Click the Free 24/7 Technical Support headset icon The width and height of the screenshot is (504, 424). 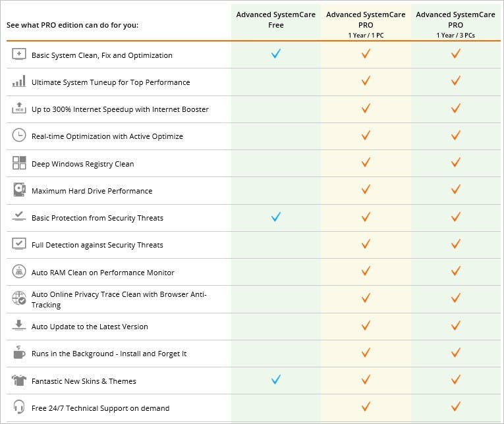click(x=19, y=408)
